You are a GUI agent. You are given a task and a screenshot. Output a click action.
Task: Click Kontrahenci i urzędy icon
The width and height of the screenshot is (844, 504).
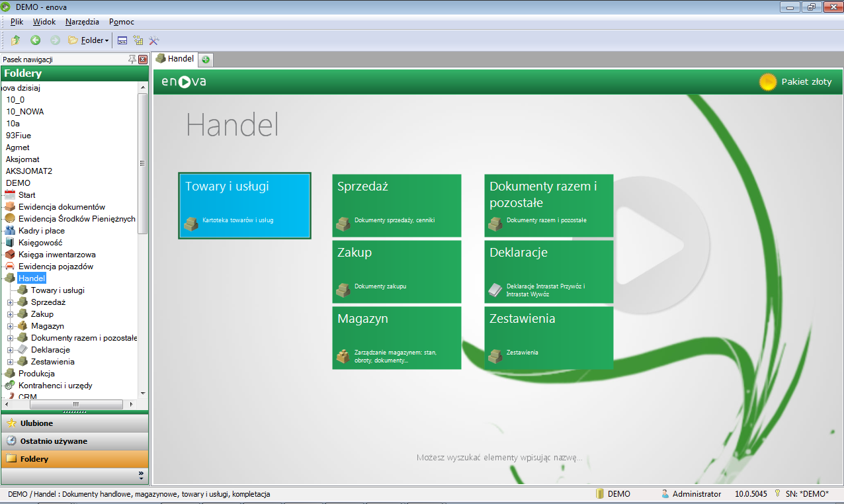pyautogui.click(x=10, y=386)
